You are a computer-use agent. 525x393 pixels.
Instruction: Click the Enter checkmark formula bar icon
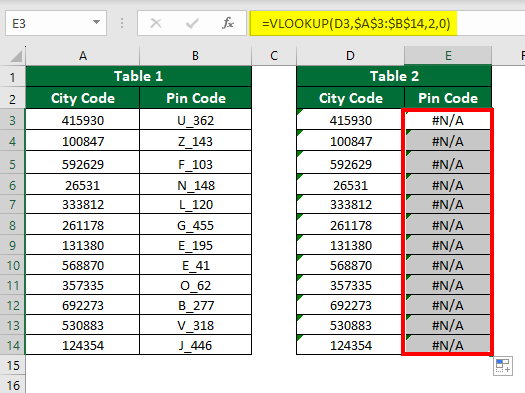192,23
